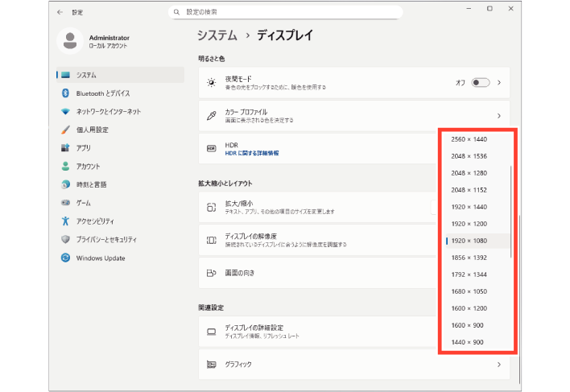Click the resolution list scrollbar
Screen dimensions: 570x392
pos(512,211)
